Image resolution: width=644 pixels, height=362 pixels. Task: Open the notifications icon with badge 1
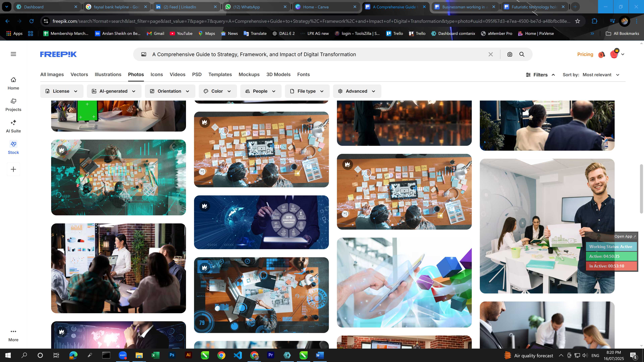coord(602,54)
